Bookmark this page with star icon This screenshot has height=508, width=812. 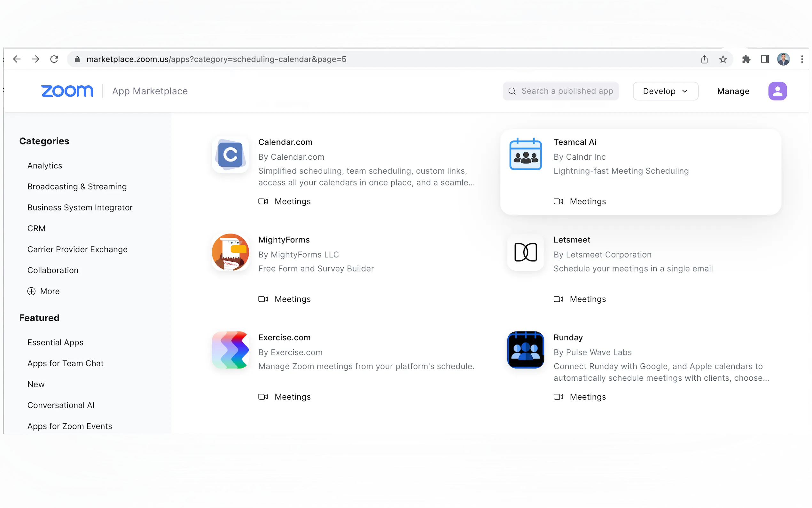click(x=723, y=60)
